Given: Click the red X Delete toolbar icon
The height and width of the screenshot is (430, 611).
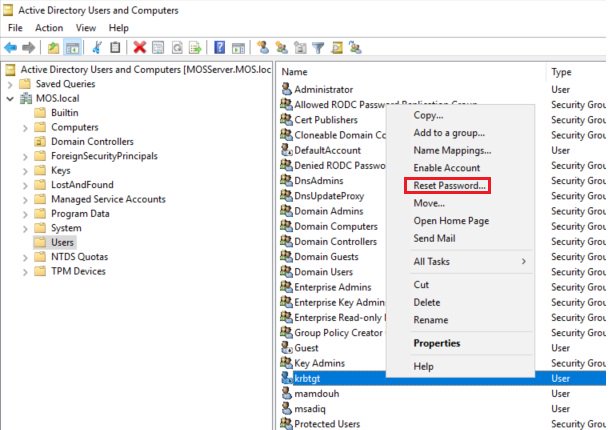Looking at the screenshot, I should [140, 48].
